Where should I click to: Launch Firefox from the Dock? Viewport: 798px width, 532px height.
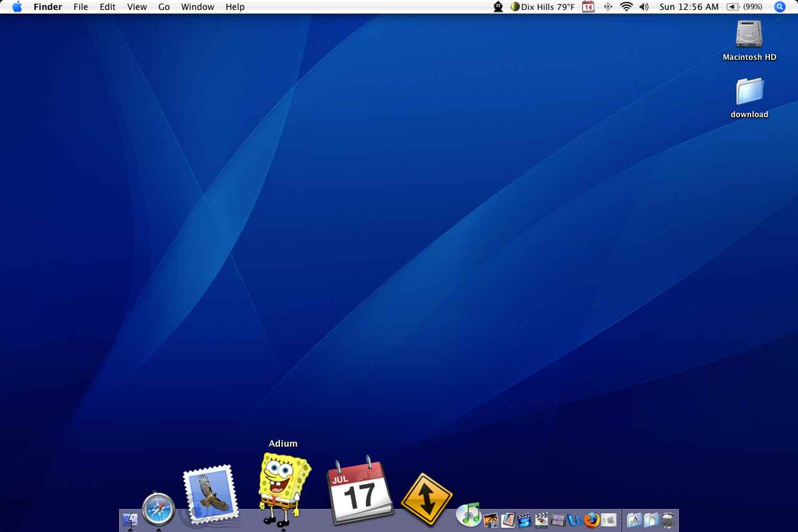tap(592, 520)
